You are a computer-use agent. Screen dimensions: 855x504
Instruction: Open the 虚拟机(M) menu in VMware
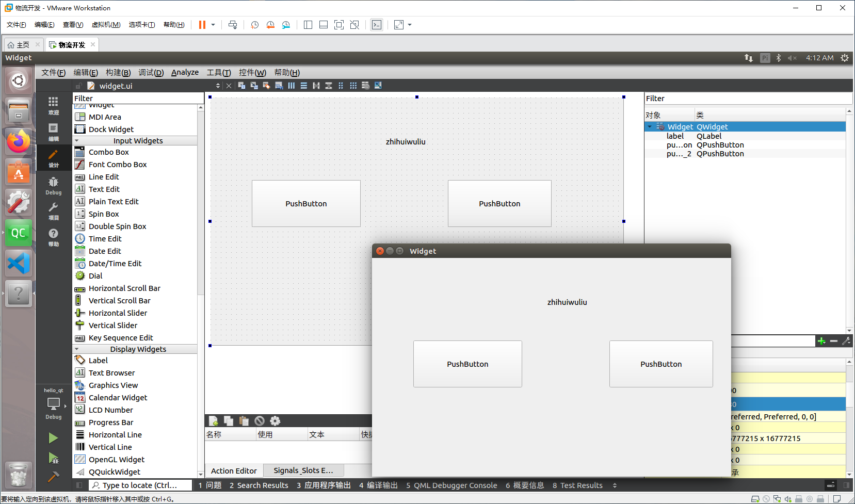106,25
